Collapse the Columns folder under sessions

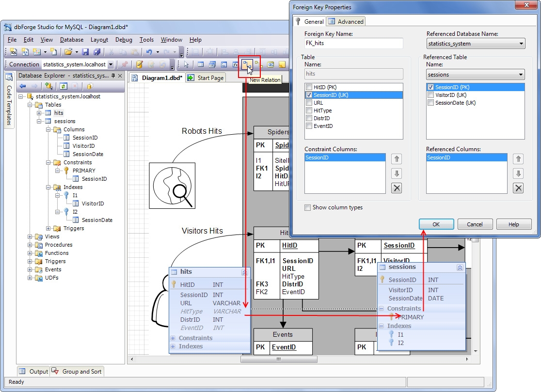point(48,130)
